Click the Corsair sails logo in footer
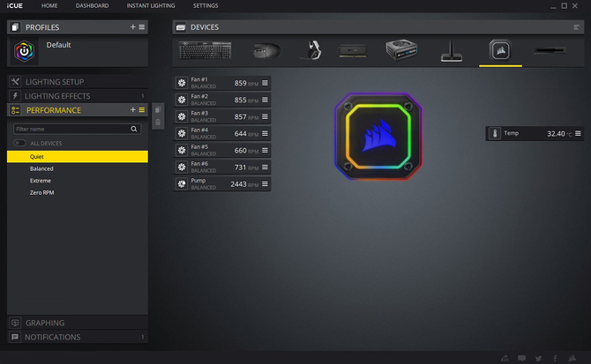Image resolution: width=591 pixels, height=364 pixels. pos(572,358)
